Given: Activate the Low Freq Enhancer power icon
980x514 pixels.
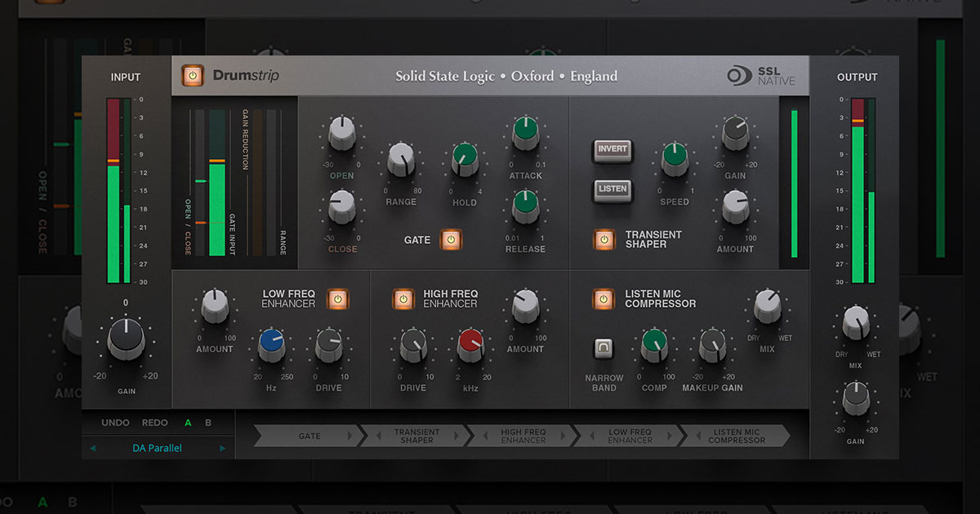Looking at the screenshot, I should [336, 299].
